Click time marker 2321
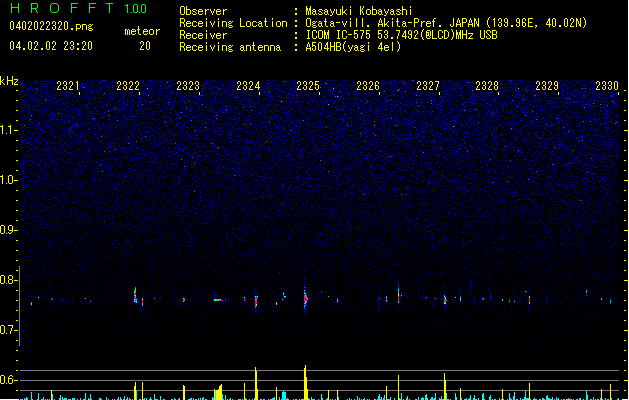The height and width of the screenshot is (400, 629). (x=67, y=85)
